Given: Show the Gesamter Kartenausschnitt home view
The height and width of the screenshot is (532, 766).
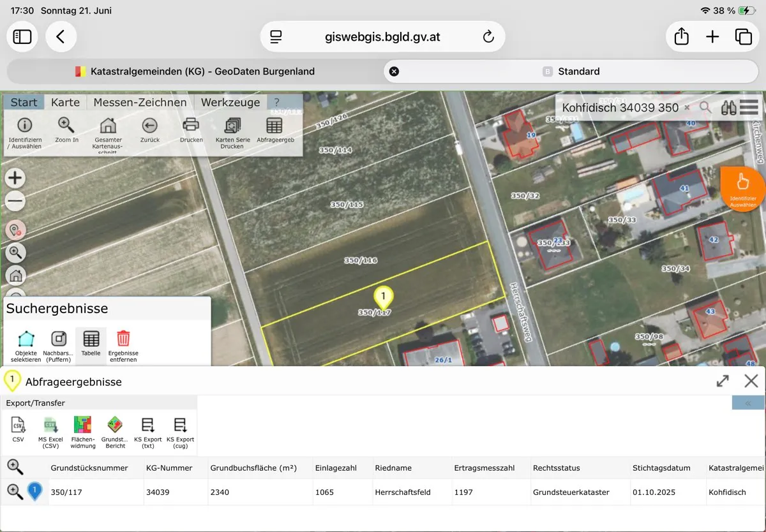Looking at the screenshot, I should (107, 135).
